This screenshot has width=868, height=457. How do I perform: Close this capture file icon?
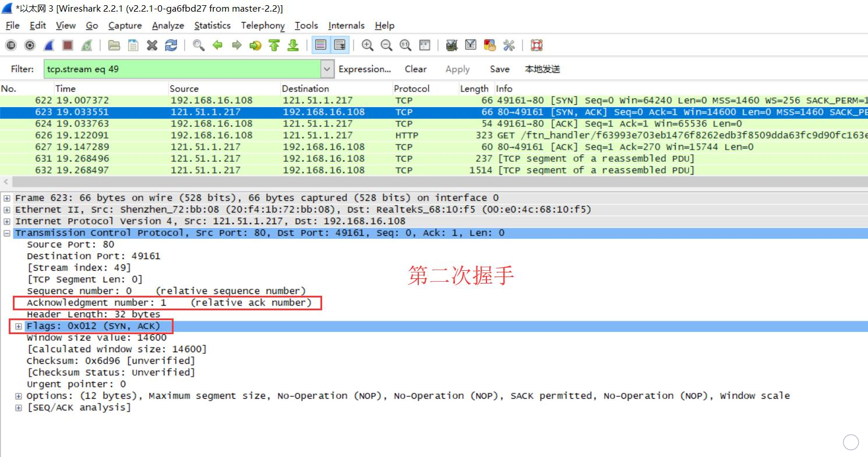(x=152, y=45)
